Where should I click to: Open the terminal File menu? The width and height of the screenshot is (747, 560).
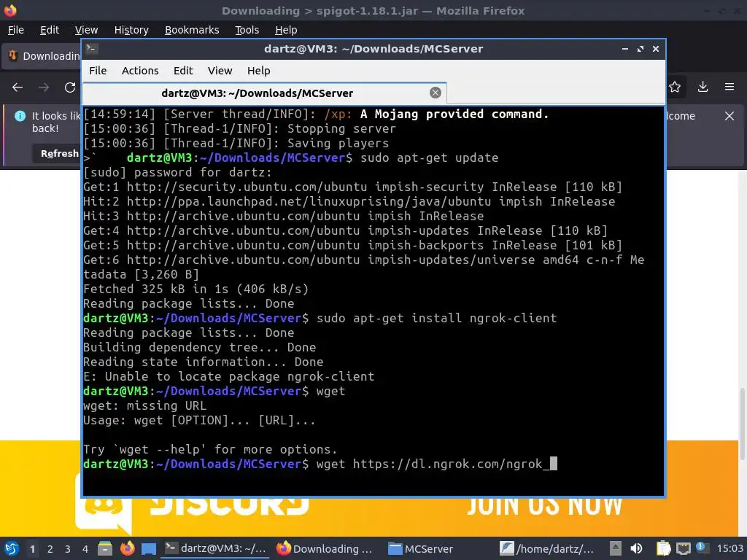click(x=98, y=71)
